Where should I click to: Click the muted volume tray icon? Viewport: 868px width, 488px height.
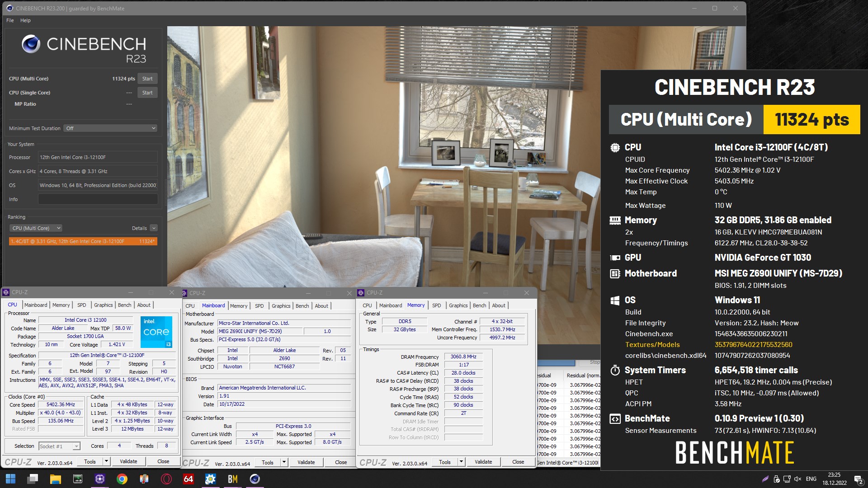(x=797, y=479)
